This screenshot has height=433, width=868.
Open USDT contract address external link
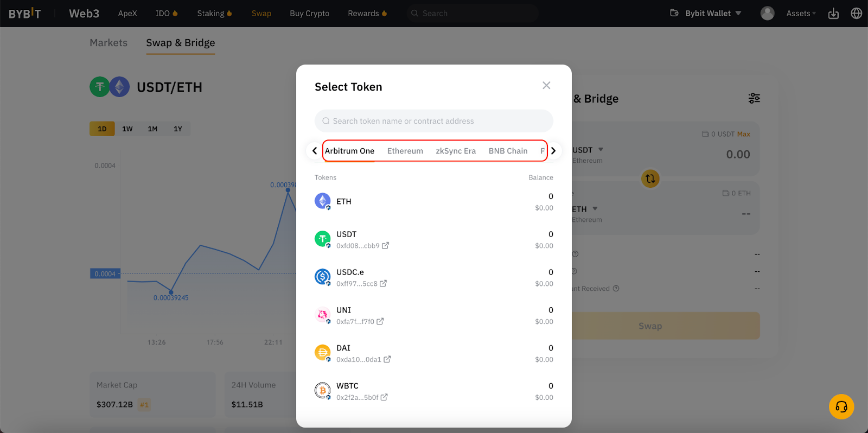tap(386, 246)
